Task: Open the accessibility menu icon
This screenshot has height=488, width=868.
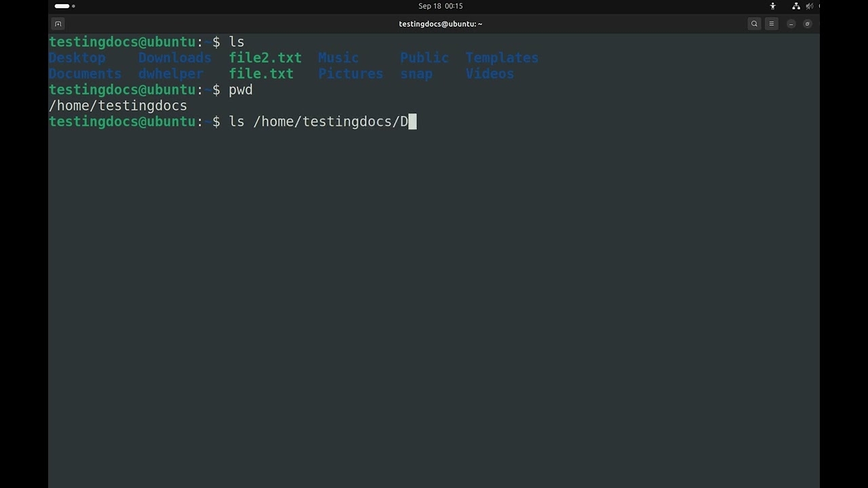Action: click(x=773, y=6)
